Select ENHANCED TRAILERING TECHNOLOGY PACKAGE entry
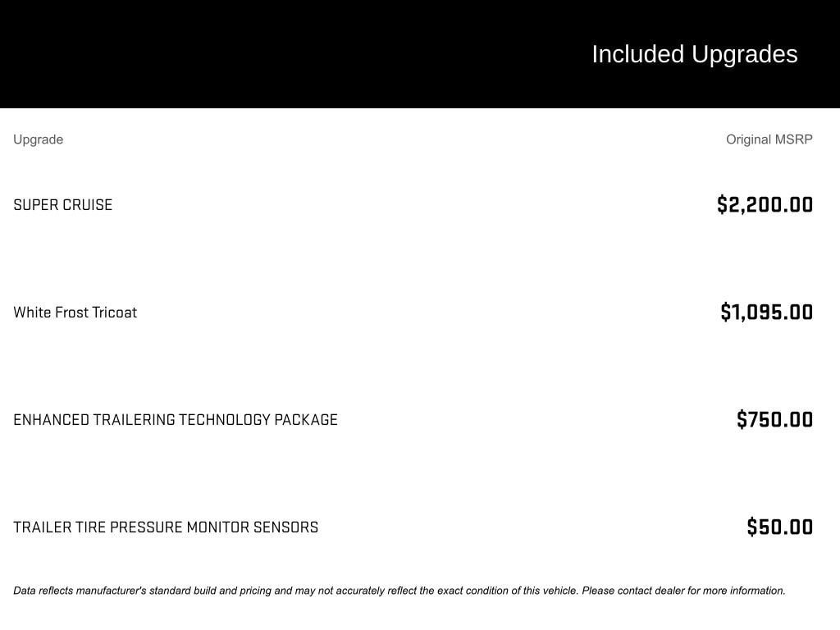The image size is (840, 630). tap(176, 419)
